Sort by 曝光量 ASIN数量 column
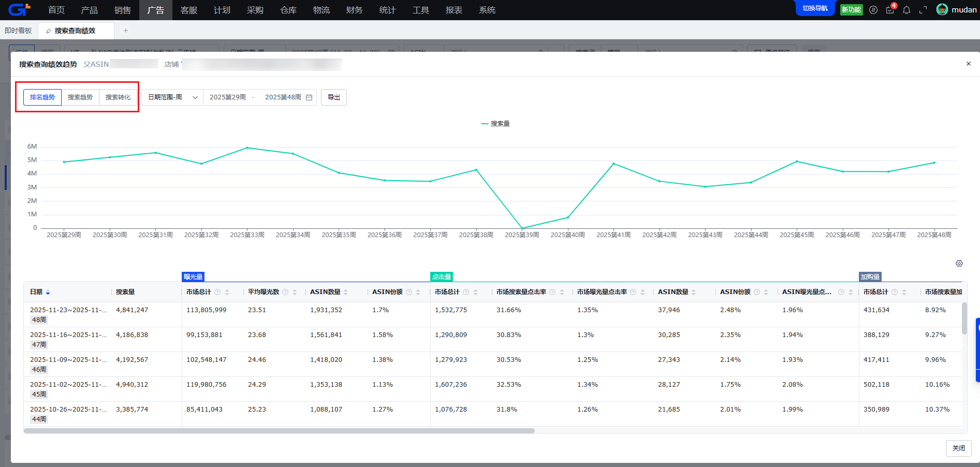The height and width of the screenshot is (467, 980). [x=345, y=292]
